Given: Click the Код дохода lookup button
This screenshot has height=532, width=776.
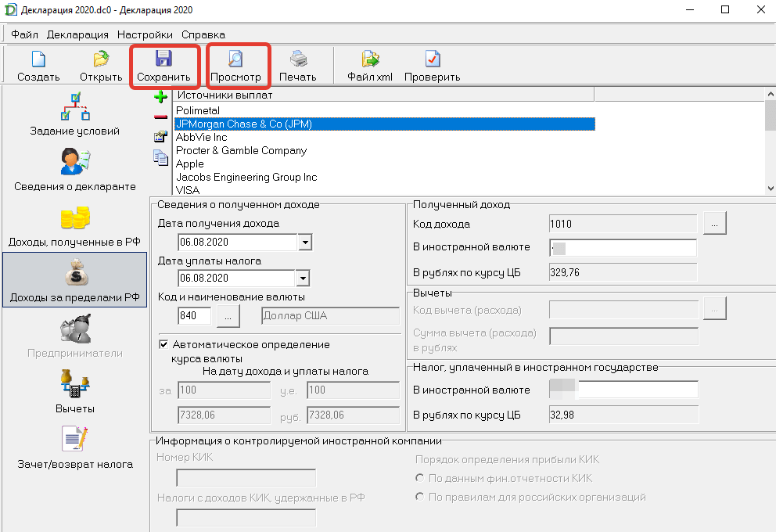Looking at the screenshot, I should tap(715, 225).
